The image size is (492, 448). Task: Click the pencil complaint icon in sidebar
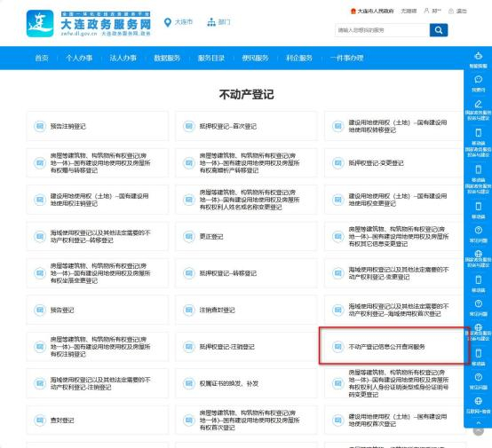point(478,104)
